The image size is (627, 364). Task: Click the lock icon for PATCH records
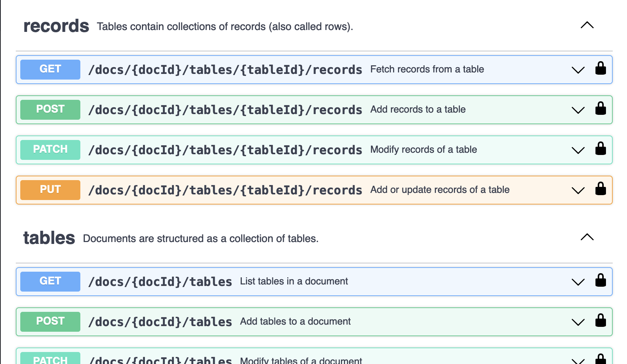click(x=600, y=149)
